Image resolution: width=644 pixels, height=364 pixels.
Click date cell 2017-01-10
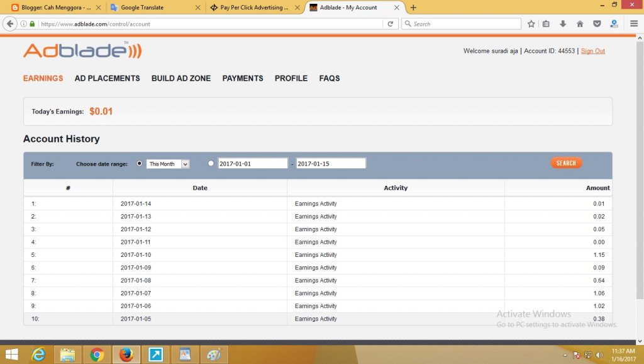coord(136,254)
